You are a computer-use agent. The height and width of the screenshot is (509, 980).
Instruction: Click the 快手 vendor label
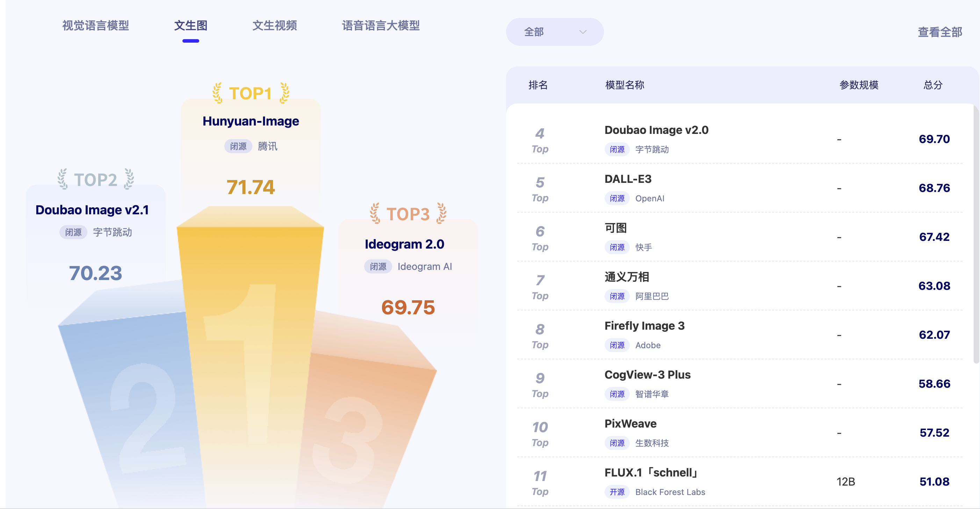644,247
